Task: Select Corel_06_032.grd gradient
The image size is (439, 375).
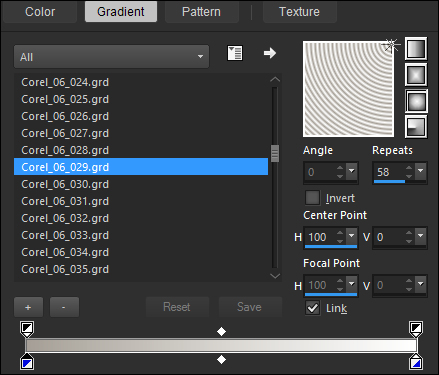Action: 141,218
